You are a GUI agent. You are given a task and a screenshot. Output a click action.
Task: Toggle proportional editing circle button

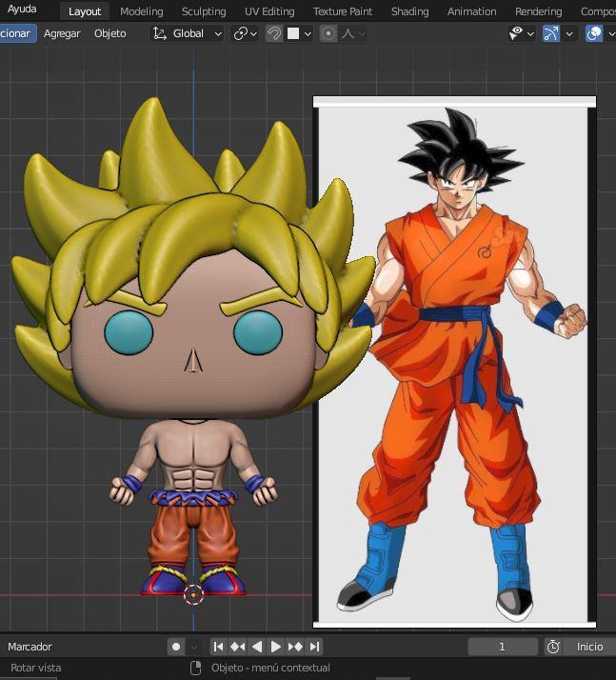328,33
